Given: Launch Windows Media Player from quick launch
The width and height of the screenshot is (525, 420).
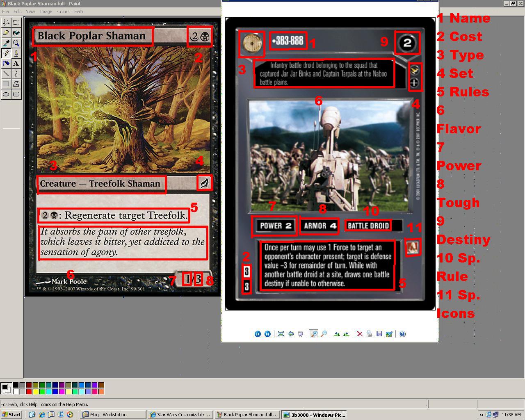Looking at the screenshot, I should pyautogui.click(x=70, y=415).
